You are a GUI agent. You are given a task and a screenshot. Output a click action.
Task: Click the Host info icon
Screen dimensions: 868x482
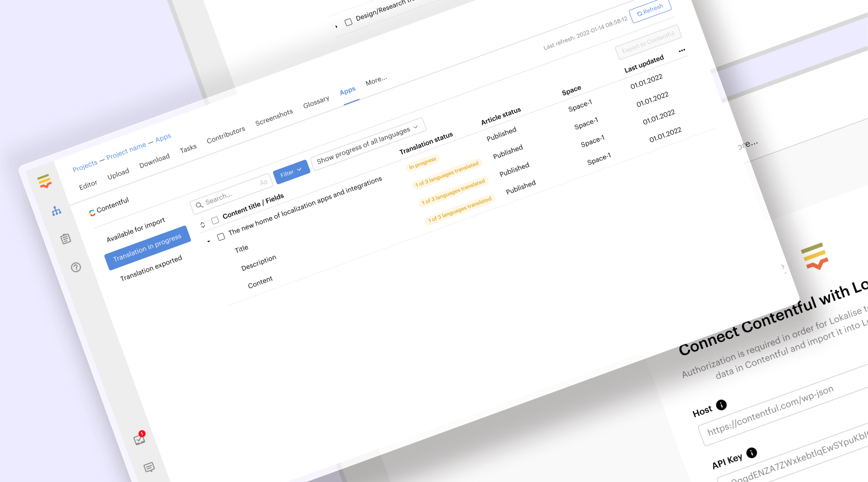click(x=721, y=405)
